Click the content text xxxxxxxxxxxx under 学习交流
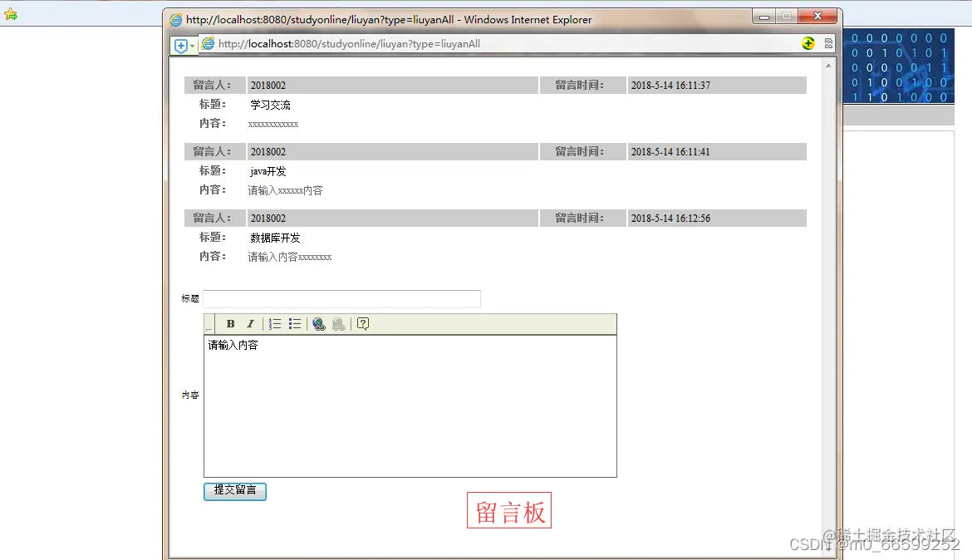This screenshot has height=560, width=972. [x=272, y=124]
